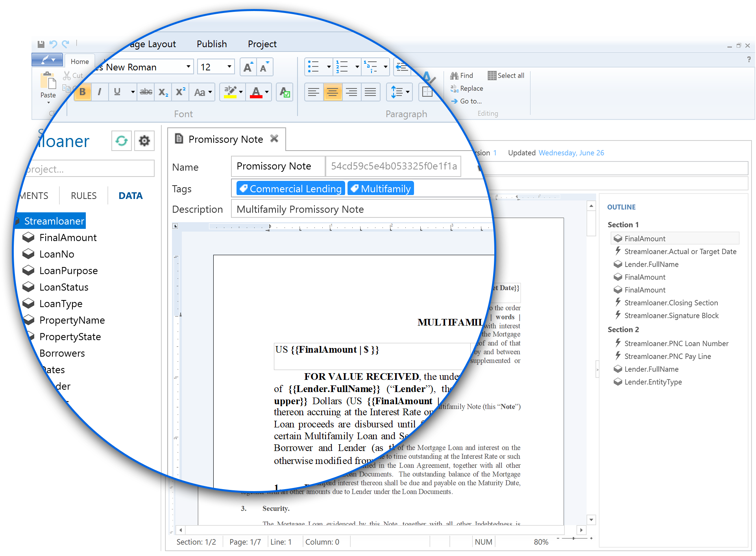
Task: Click the Find binoculars icon
Action: (x=455, y=75)
